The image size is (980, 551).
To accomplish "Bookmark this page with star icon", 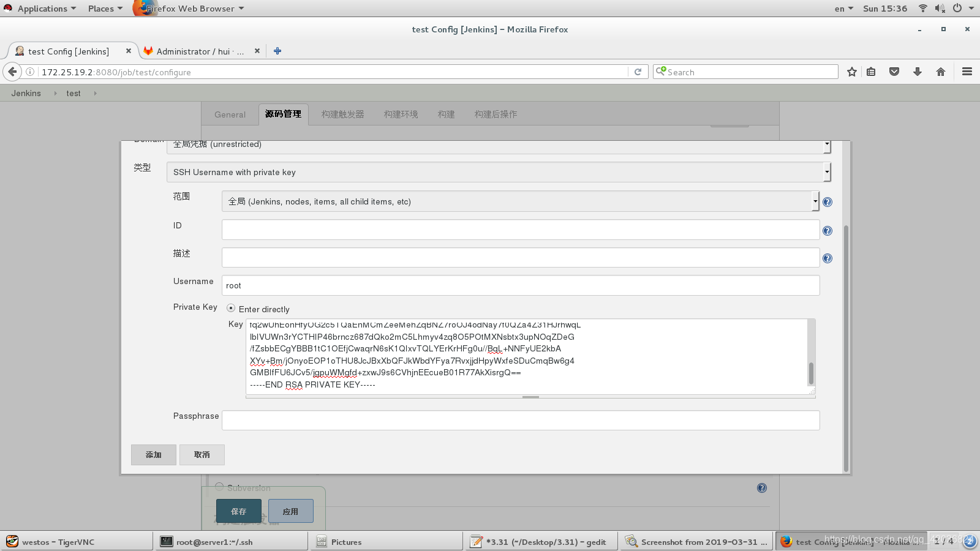I will click(851, 72).
